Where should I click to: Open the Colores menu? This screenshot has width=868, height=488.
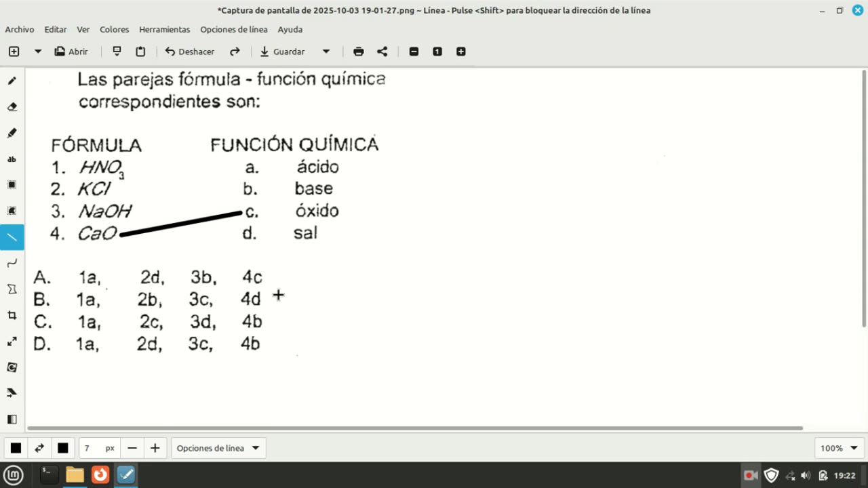point(115,29)
